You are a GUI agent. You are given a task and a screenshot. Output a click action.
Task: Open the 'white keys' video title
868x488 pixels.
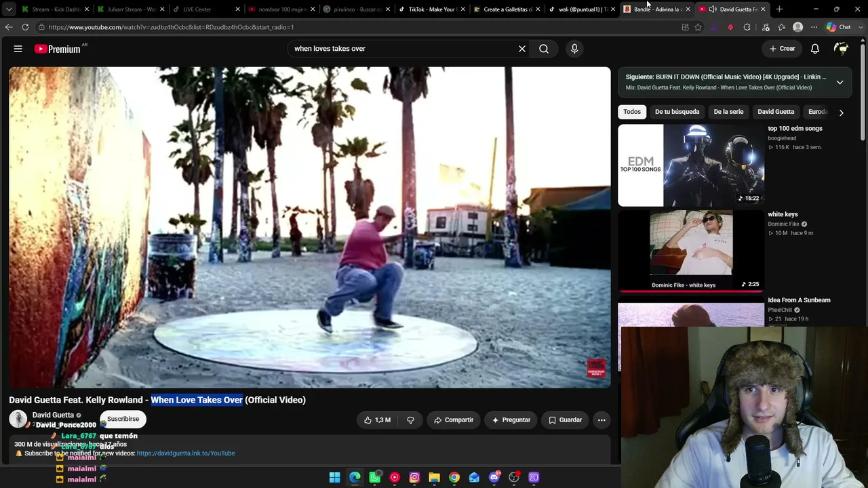click(783, 214)
